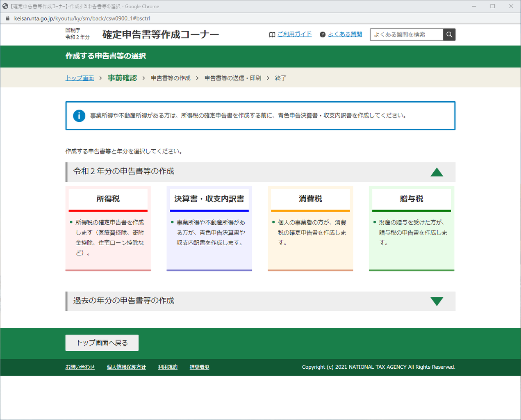Click the 確定申告書等作成コーナー site title
Viewport: 521px width, 420px height.
[x=161, y=34]
